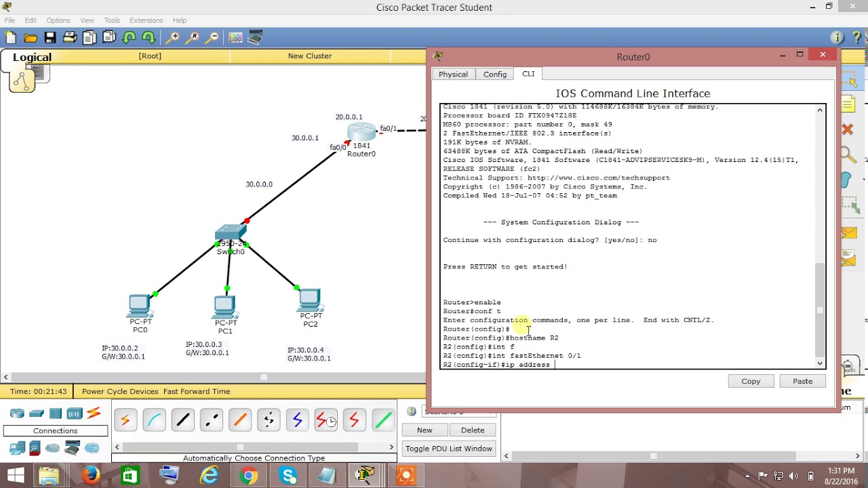Click the info icon at top right
Viewport: 868px width, 488px height.
[837, 38]
